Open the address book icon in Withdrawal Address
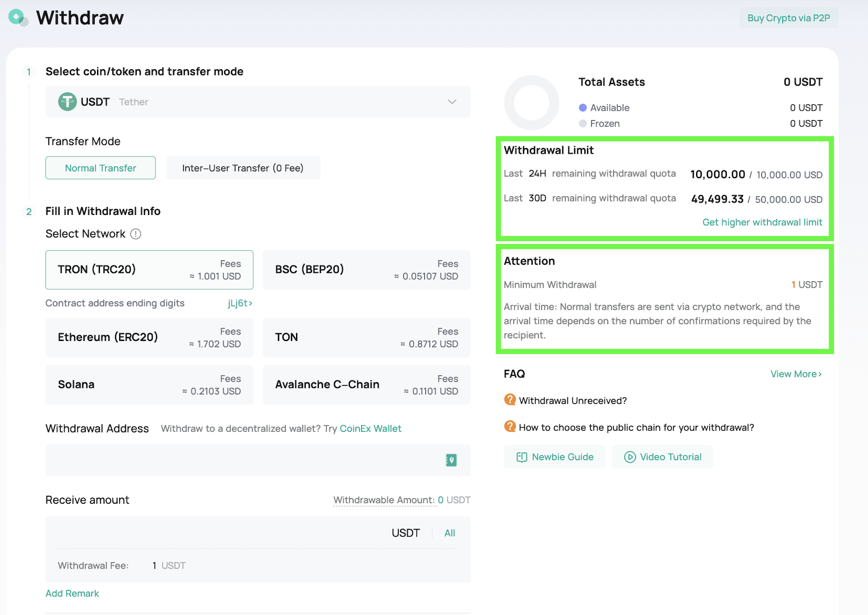The height and width of the screenshot is (615, 868). (451, 460)
